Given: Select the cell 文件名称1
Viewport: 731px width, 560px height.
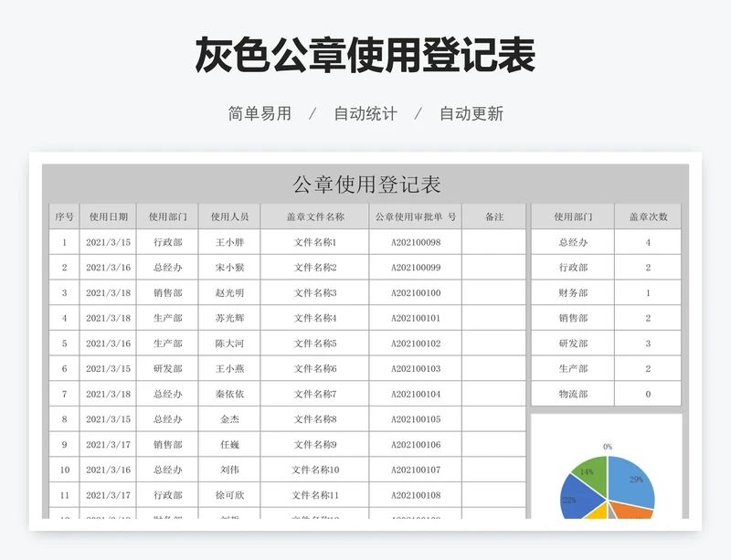Looking at the screenshot, I should click(315, 242).
